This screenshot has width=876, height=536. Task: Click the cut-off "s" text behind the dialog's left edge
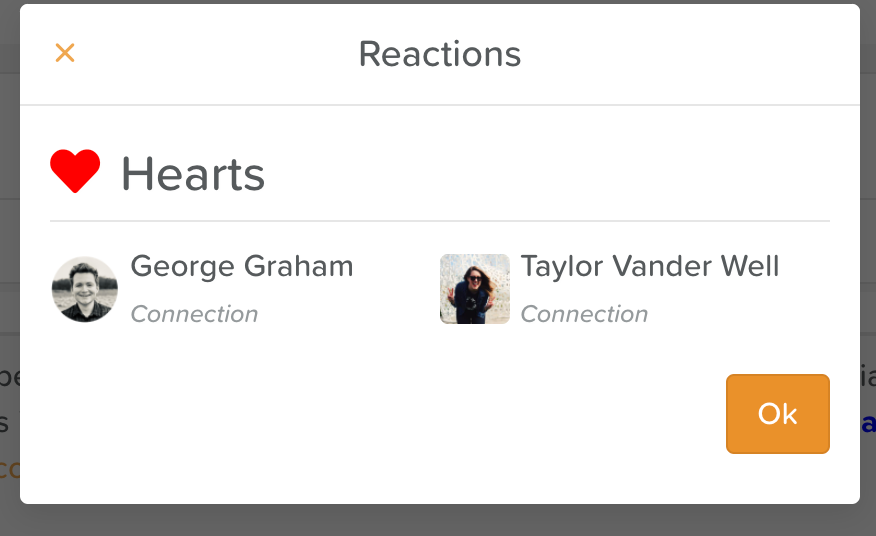coord(5,423)
